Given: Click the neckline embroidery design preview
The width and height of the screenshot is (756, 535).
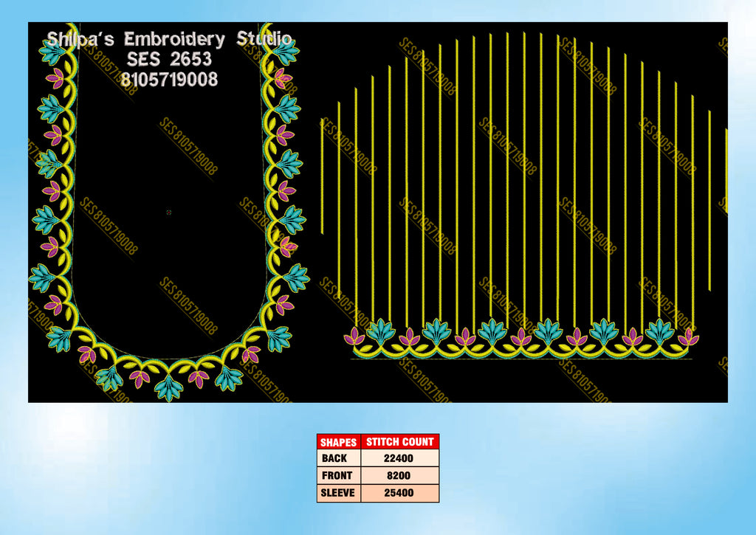Looking at the screenshot, I should (169, 212).
